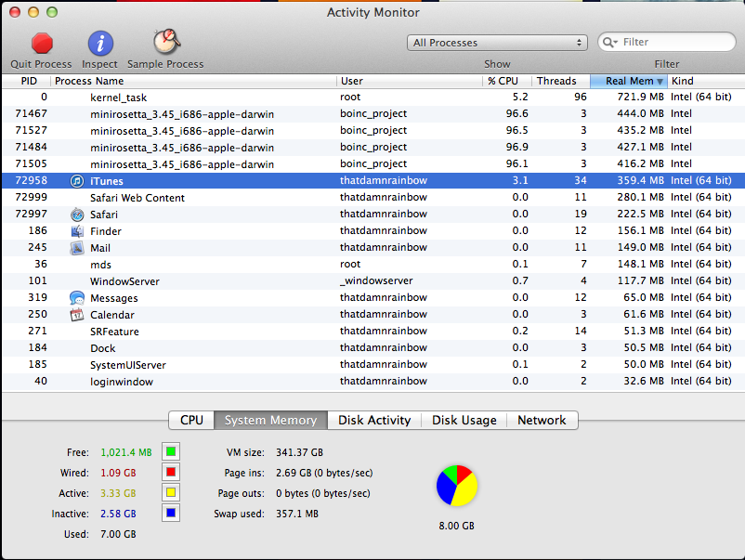The width and height of the screenshot is (745, 560).
Task: Click the yellow Active memory color swatch
Action: click(171, 492)
